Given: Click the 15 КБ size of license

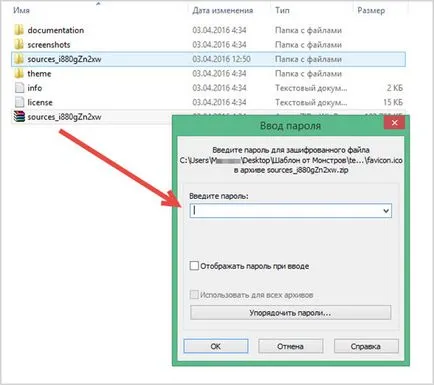Looking at the screenshot, I should point(393,102).
